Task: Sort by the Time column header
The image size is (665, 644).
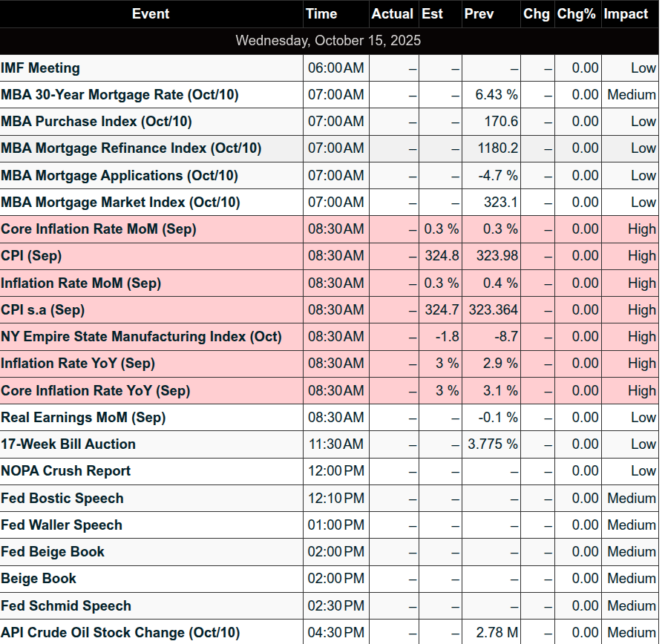Action: [321, 14]
